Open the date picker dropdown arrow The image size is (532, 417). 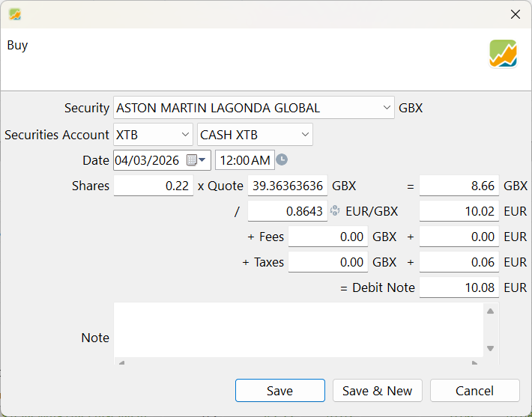coord(202,160)
